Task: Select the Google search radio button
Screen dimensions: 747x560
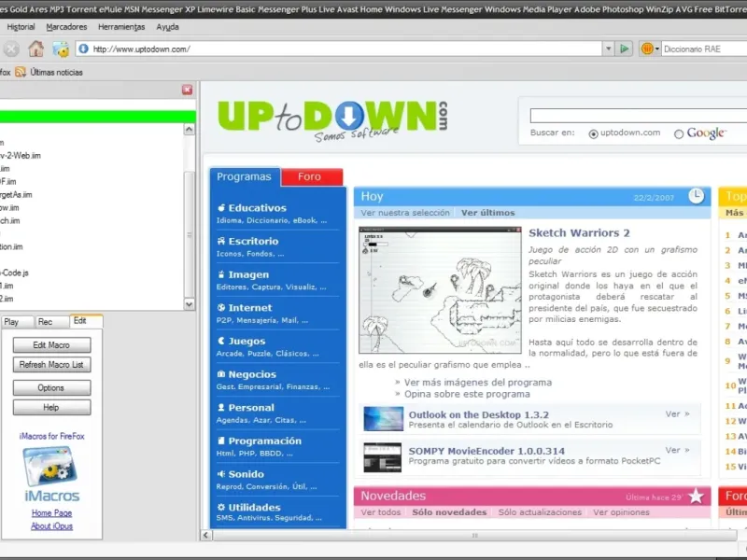Action: point(679,134)
